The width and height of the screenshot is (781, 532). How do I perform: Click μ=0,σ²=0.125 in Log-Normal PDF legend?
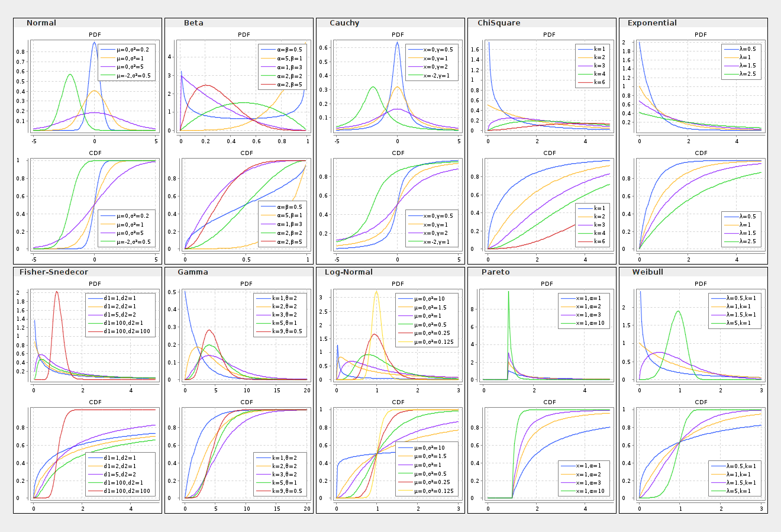(435, 341)
